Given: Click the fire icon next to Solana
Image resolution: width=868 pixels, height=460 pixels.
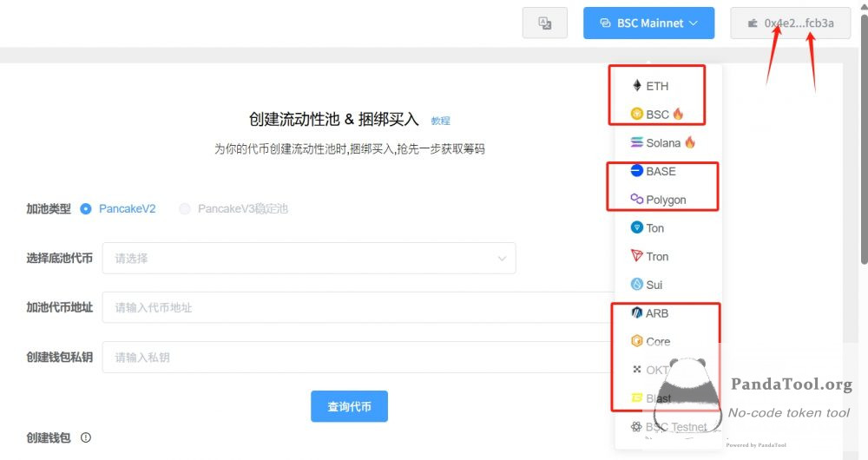Looking at the screenshot, I should pos(690,141).
